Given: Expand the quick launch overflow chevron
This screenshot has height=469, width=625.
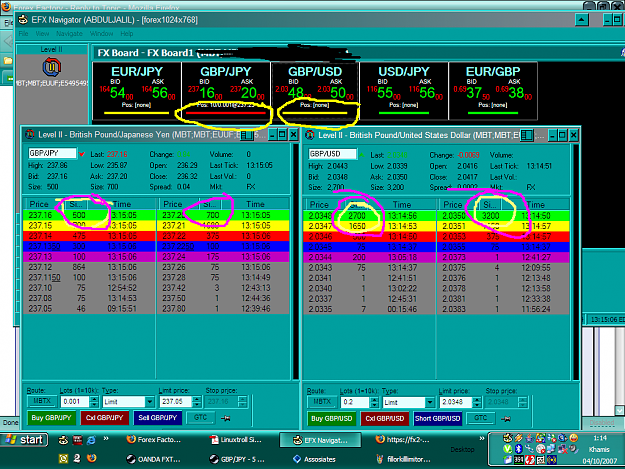Looking at the screenshot, I should click(x=106, y=439).
